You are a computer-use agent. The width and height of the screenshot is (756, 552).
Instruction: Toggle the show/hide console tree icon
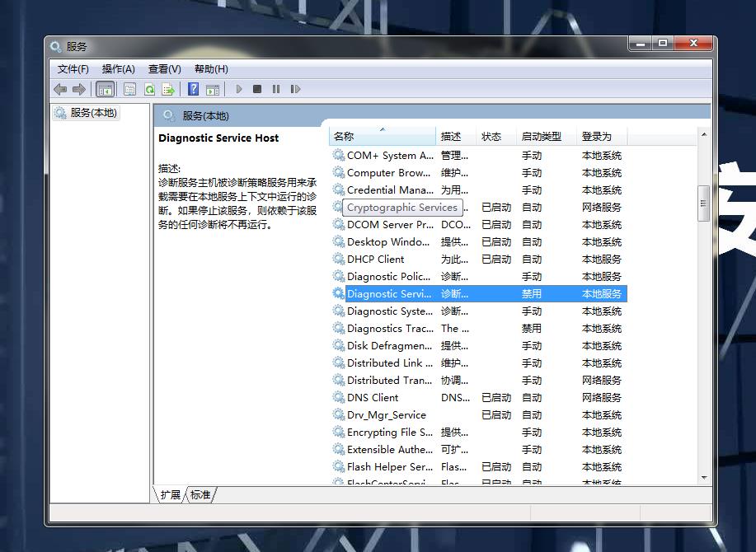(x=105, y=89)
